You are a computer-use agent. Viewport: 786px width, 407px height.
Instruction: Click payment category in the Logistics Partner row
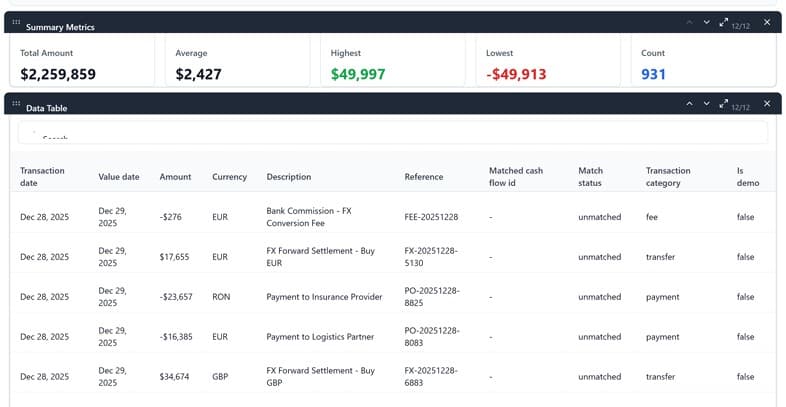pos(663,337)
